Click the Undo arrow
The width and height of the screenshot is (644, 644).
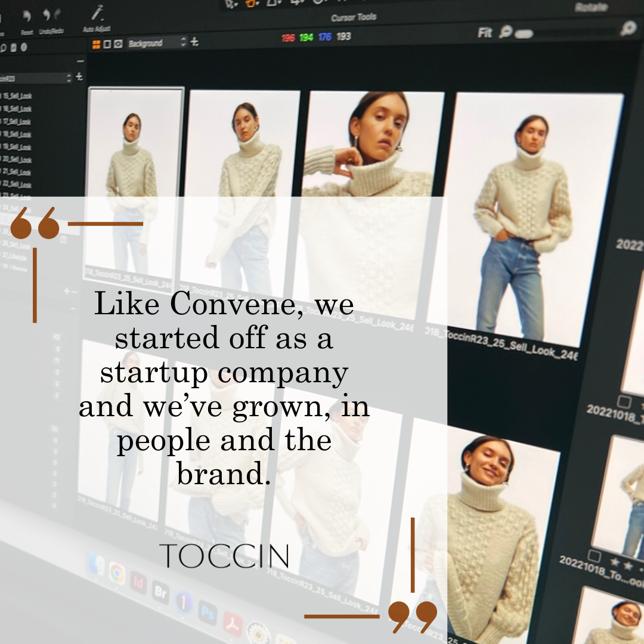pos(47,15)
